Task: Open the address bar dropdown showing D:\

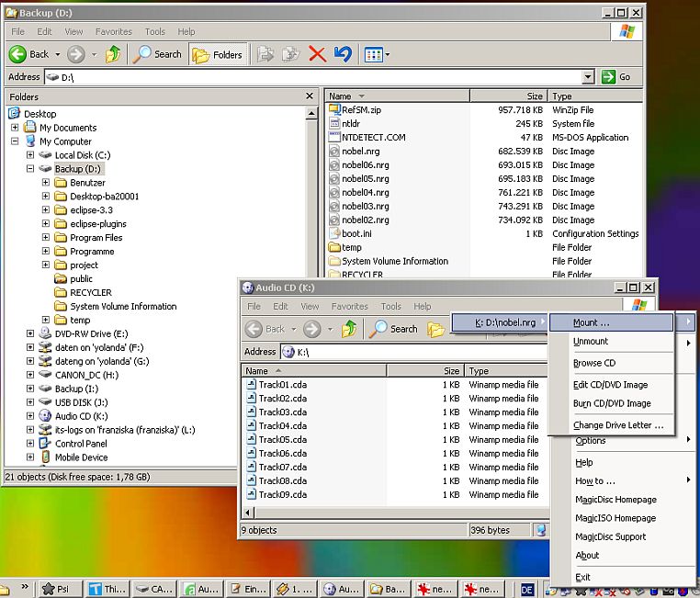Action: [588, 77]
